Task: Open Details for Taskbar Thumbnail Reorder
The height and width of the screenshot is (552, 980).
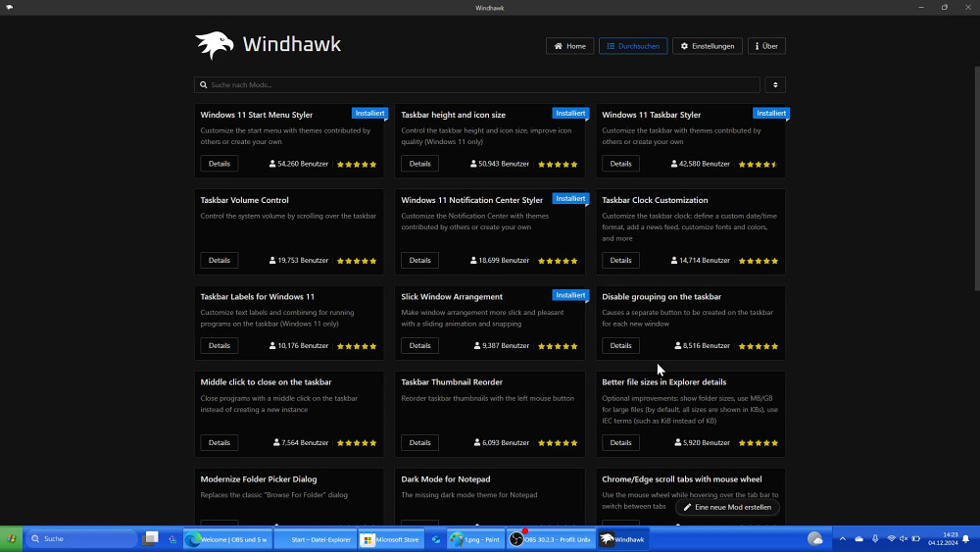Action: pos(419,442)
